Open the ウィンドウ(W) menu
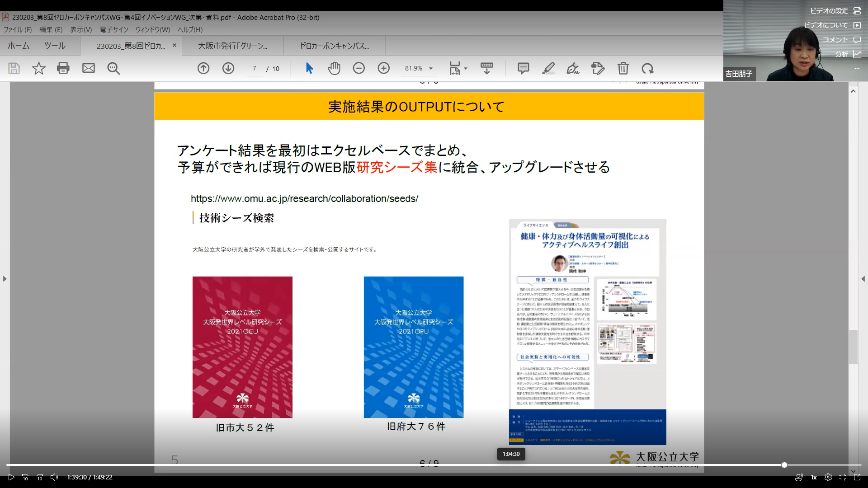 click(x=153, y=29)
